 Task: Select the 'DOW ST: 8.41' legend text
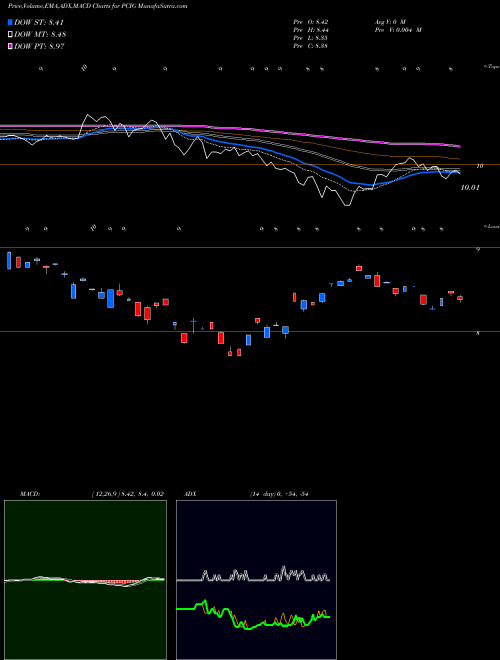pyautogui.click(x=39, y=22)
